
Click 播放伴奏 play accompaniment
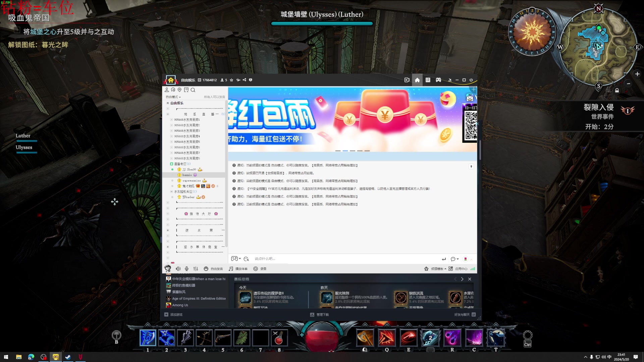pos(238,269)
